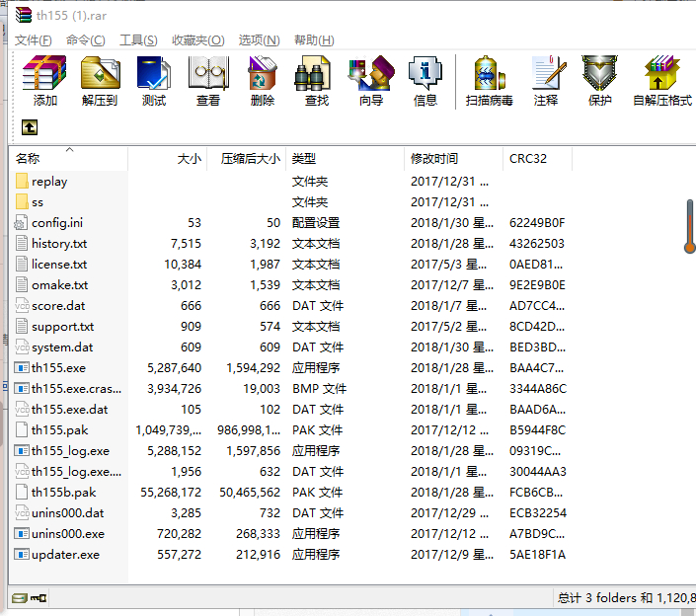Click packed size 50,465,562
The height and width of the screenshot is (616, 696).
[x=250, y=493]
